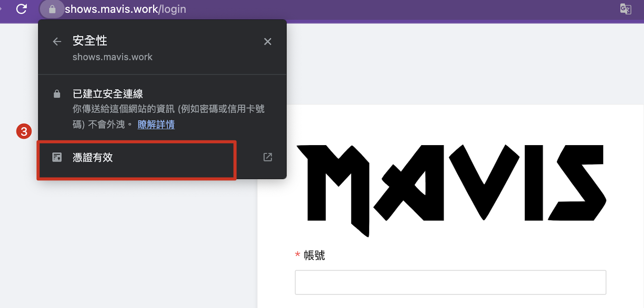The height and width of the screenshot is (308, 644).
Task: Click the 憑證有效 certificate row
Action: pyautogui.click(x=162, y=157)
